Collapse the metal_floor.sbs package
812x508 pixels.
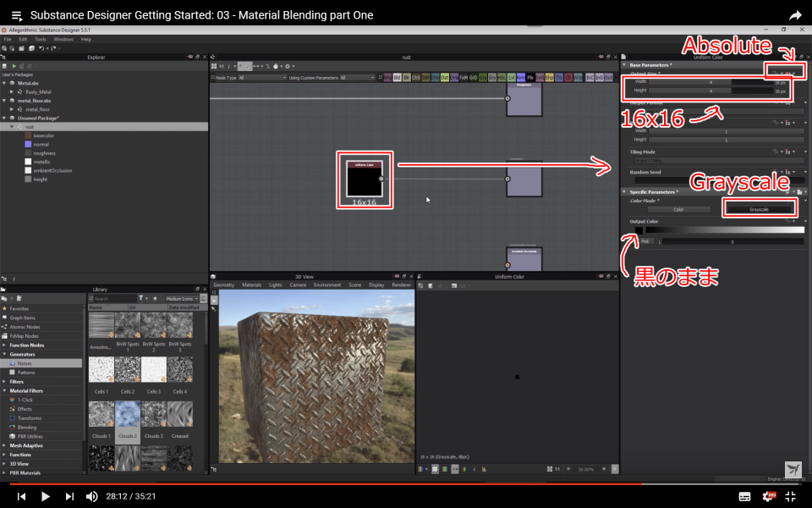(4, 101)
